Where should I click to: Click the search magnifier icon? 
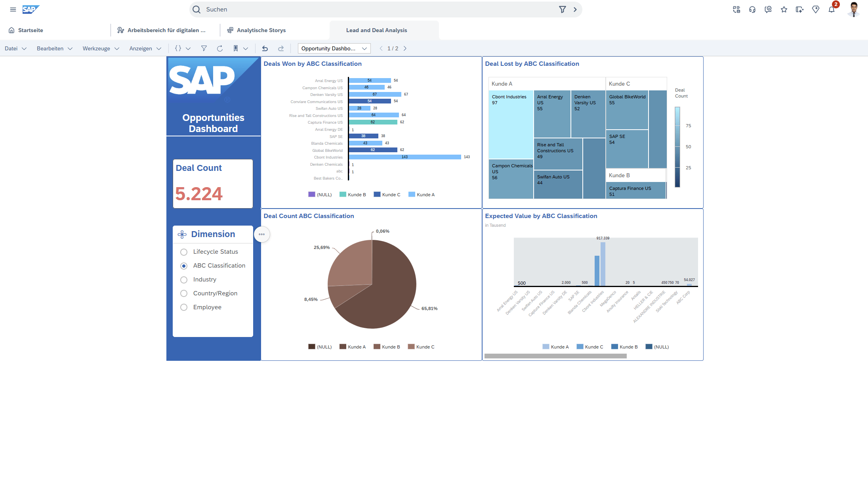[196, 10]
